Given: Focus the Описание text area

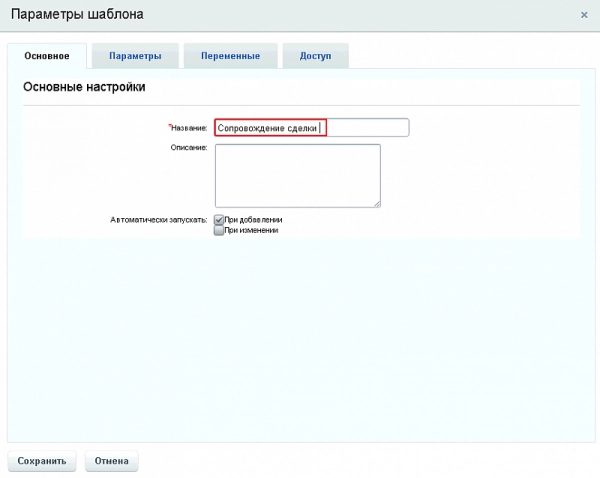Looking at the screenshot, I should tap(297, 175).
